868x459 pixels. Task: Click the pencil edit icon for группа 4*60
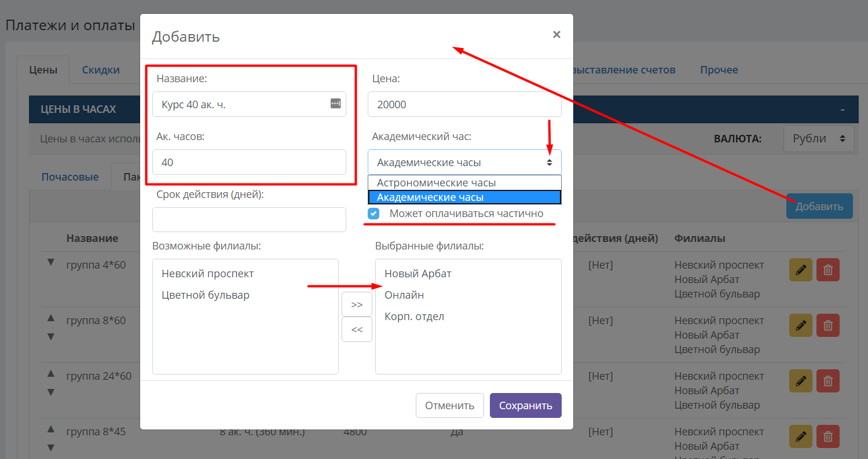tap(801, 270)
